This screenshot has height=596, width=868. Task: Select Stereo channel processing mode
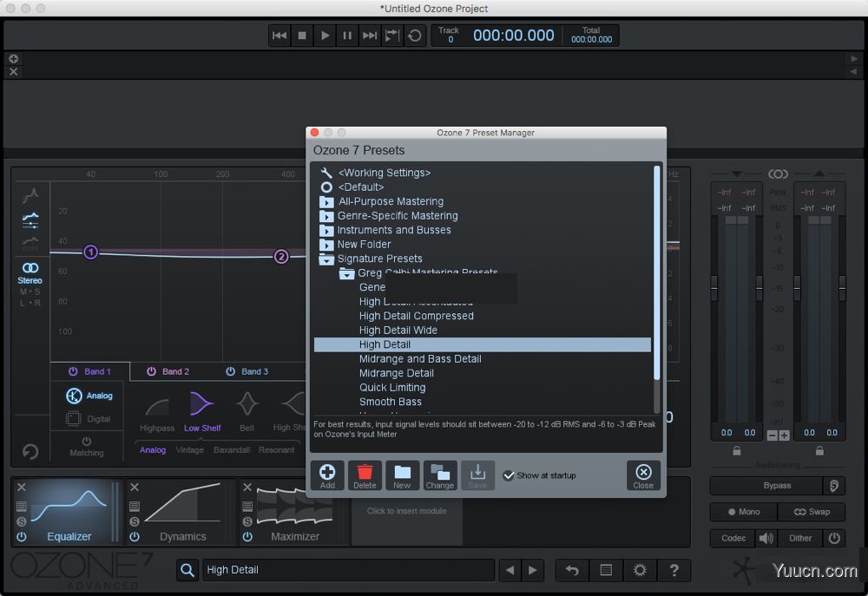[x=30, y=273]
